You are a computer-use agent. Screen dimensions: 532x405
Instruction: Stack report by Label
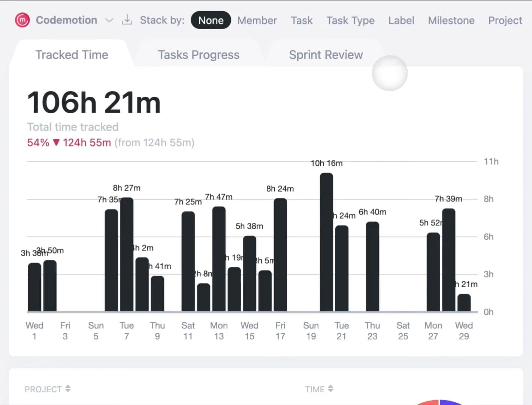tap(401, 20)
